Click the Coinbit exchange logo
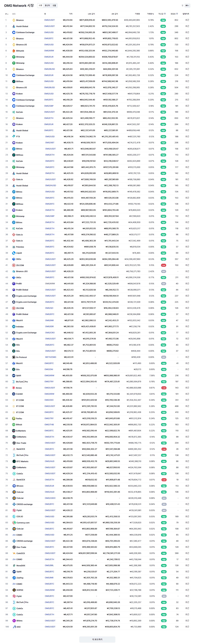This screenshot has width=197, height=644. 14,394
